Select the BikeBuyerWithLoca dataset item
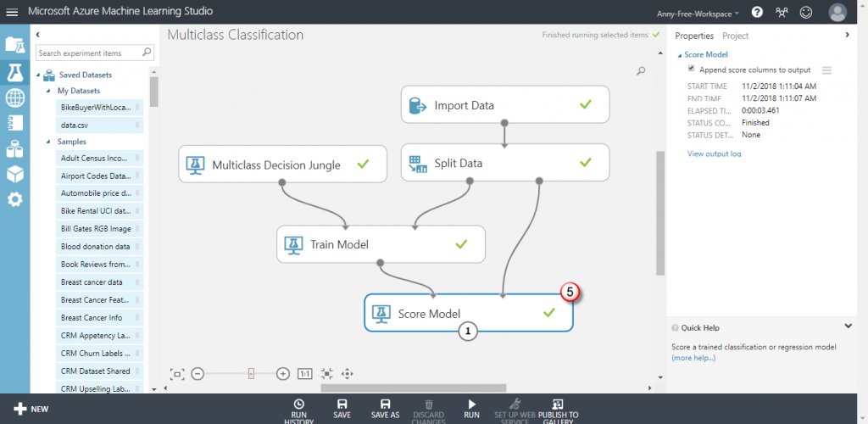Viewport: 868px width, 424px height. [x=99, y=107]
